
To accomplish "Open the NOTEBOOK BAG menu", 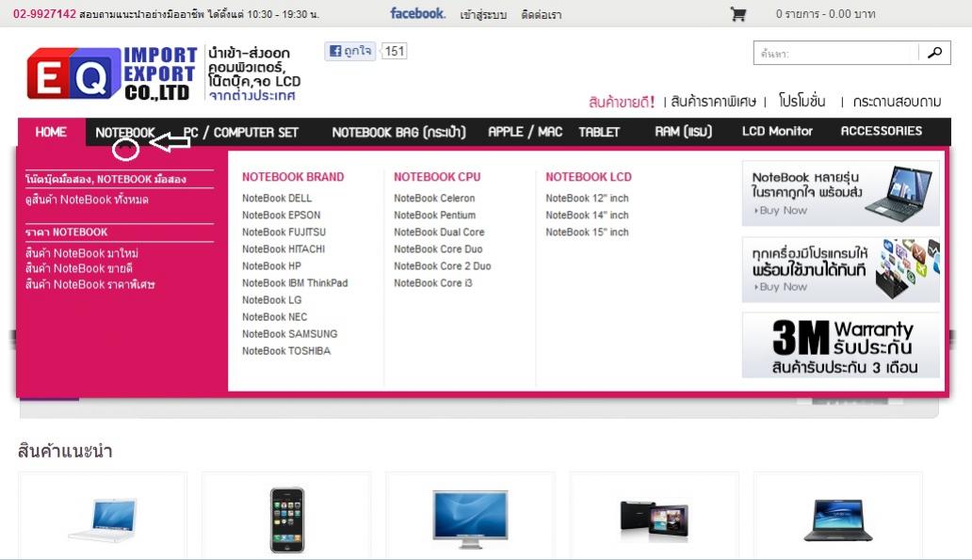I will pos(398,132).
